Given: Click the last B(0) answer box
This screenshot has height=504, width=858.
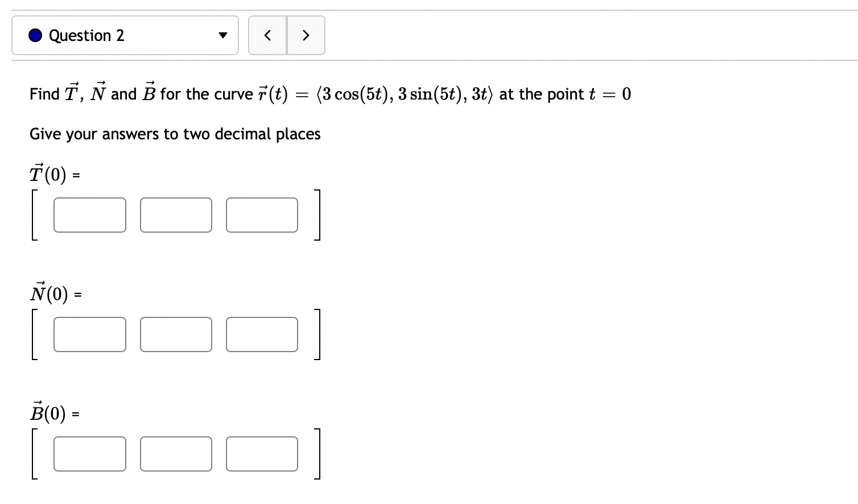Looking at the screenshot, I should click(x=262, y=454).
